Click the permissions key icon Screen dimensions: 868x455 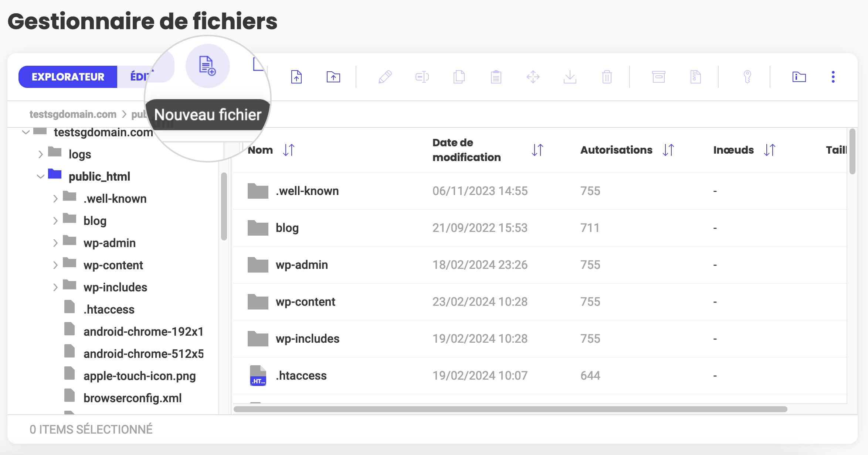click(747, 77)
